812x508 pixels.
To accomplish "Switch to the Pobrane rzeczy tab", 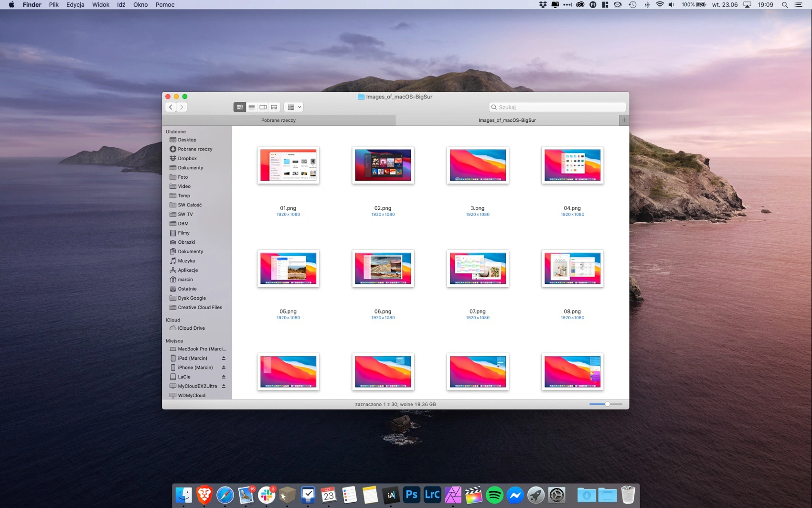I will click(x=278, y=120).
